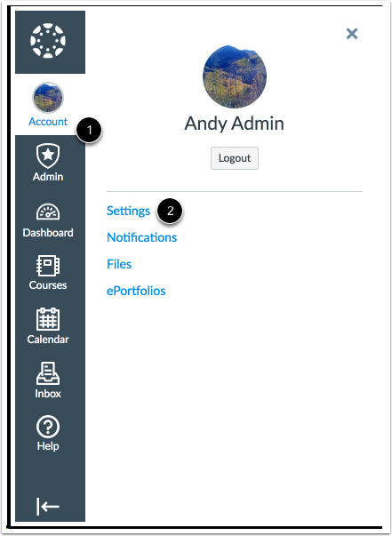
Task: Open the Settings link
Action: pyautogui.click(x=128, y=211)
